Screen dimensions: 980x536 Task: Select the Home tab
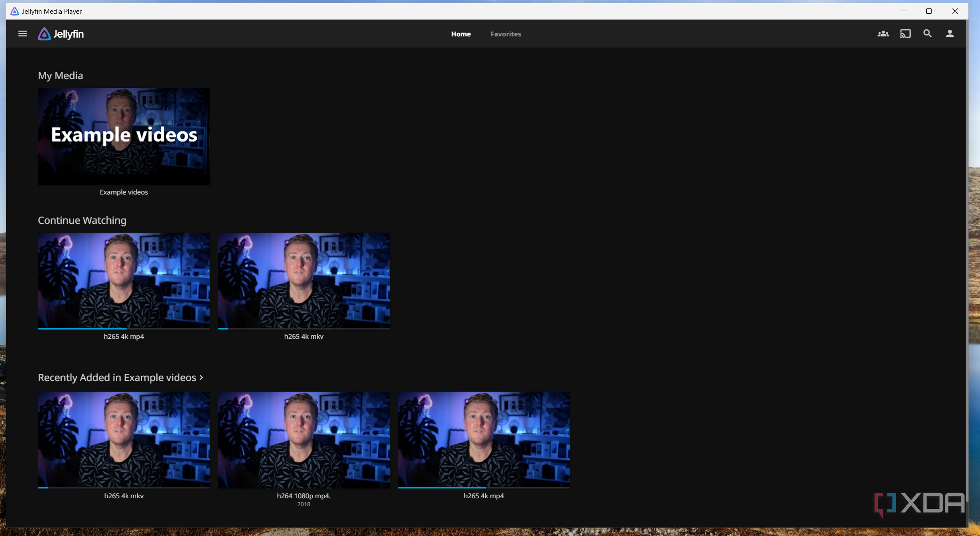point(460,34)
